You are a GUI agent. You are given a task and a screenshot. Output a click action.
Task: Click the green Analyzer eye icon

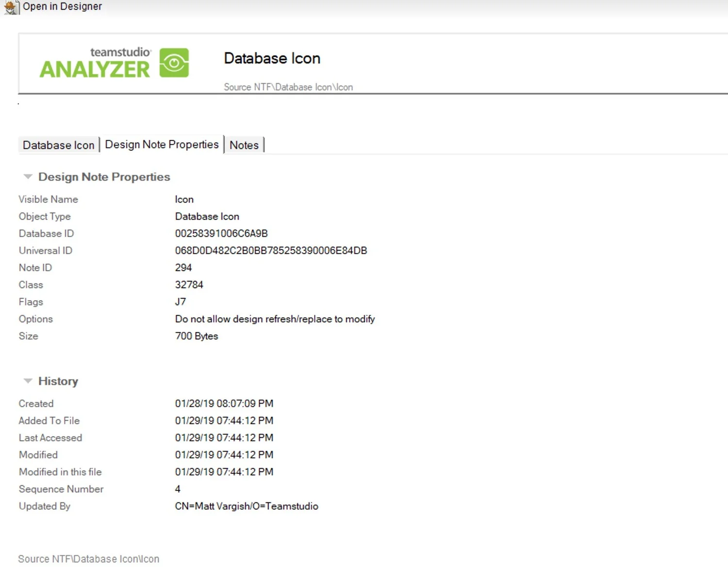pyautogui.click(x=174, y=62)
